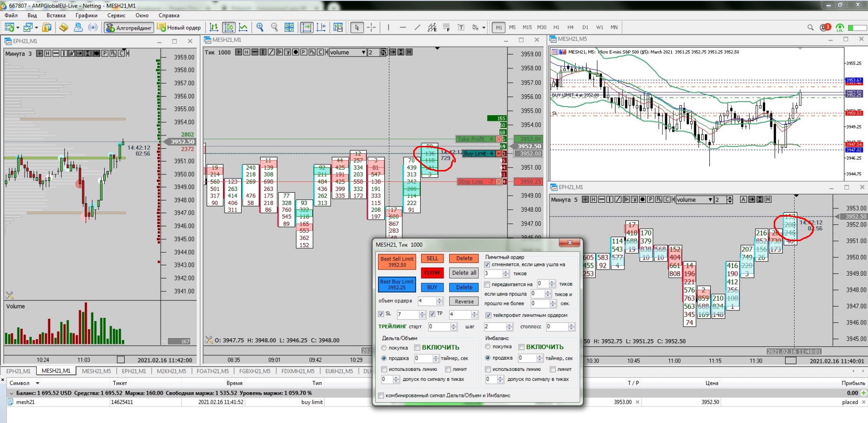Image resolution: width=868 pixels, height=423 pixels.
Task: Select 'покупка' radio in Имбаланс section
Action: point(488,347)
